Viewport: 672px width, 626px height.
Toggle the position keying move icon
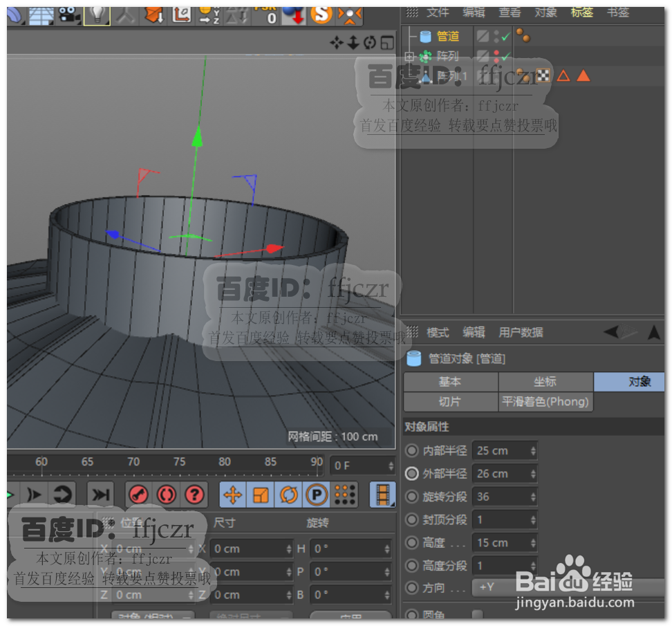[233, 495]
